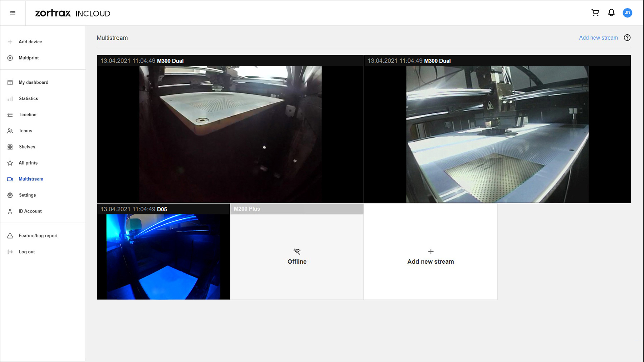Image resolution: width=644 pixels, height=362 pixels.
Task: Select All prints in sidebar
Action: point(28,163)
